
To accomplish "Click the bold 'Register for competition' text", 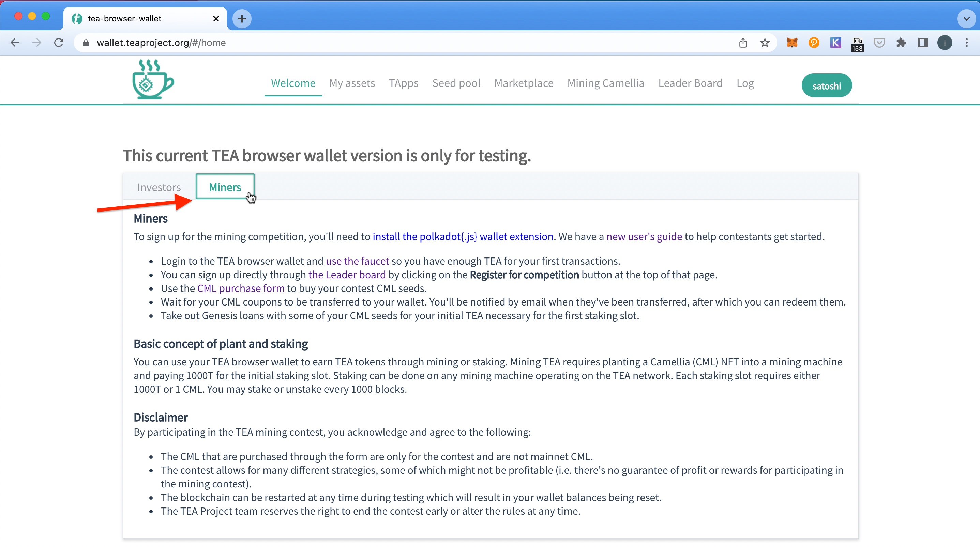I will (x=524, y=275).
